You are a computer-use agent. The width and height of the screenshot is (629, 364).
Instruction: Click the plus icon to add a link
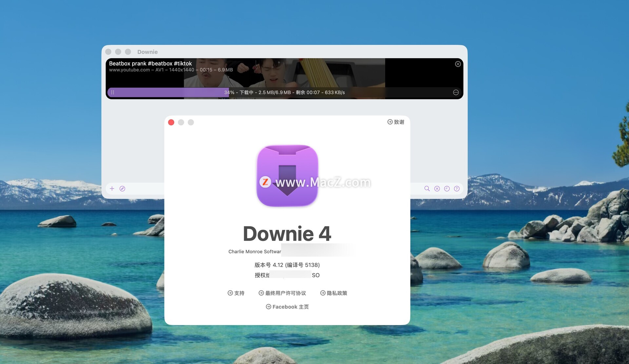[x=112, y=189]
